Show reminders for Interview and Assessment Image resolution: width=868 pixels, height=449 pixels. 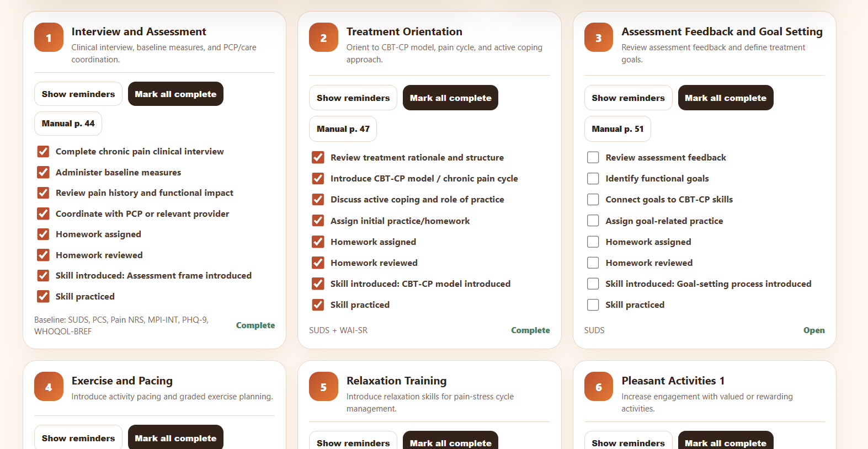tap(78, 94)
